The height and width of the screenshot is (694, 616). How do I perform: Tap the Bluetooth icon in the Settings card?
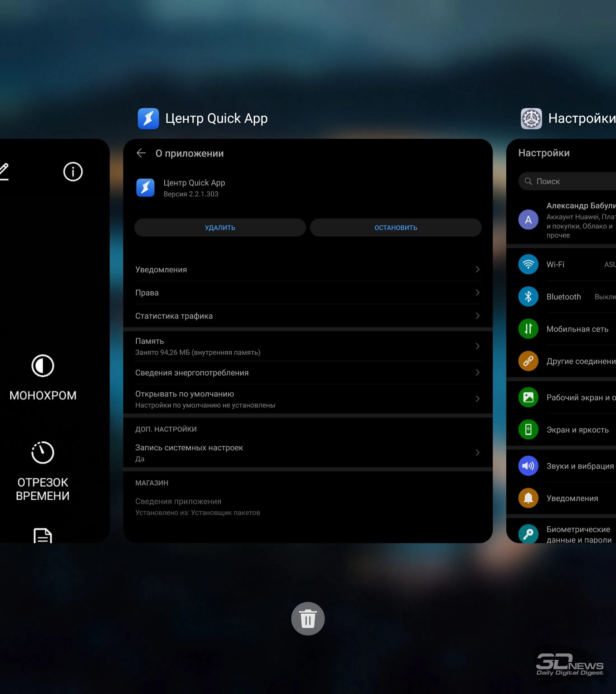[x=528, y=296]
